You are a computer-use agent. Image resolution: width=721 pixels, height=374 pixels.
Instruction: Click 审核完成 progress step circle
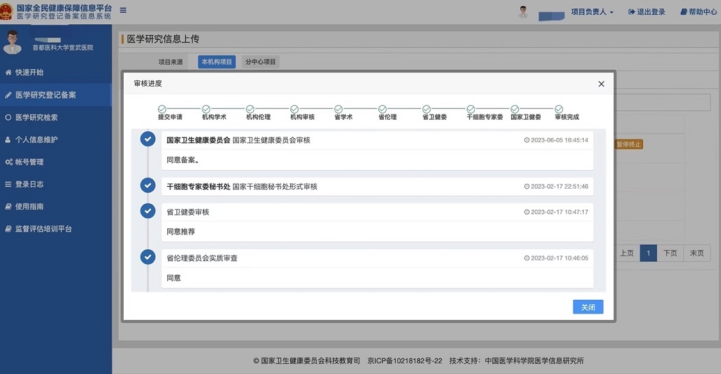(x=559, y=109)
